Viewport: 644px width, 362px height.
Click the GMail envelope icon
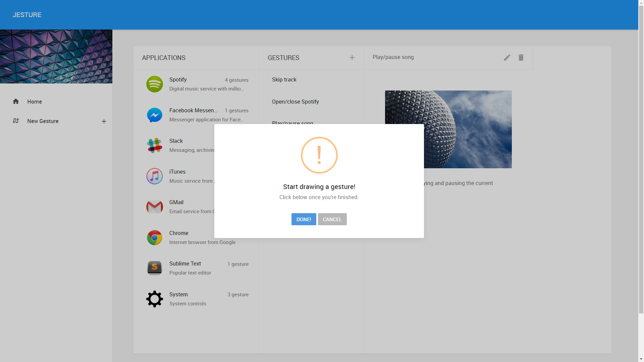click(154, 207)
